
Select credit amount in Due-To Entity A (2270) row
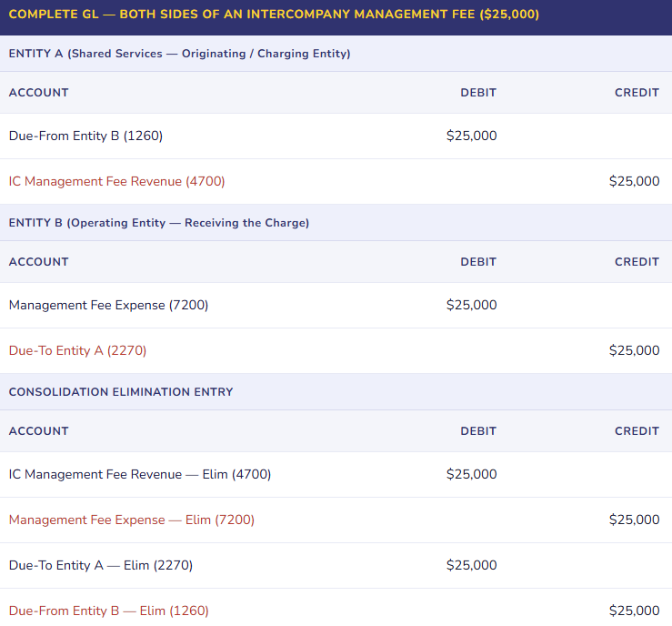pyautogui.click(x=634, y=350)
